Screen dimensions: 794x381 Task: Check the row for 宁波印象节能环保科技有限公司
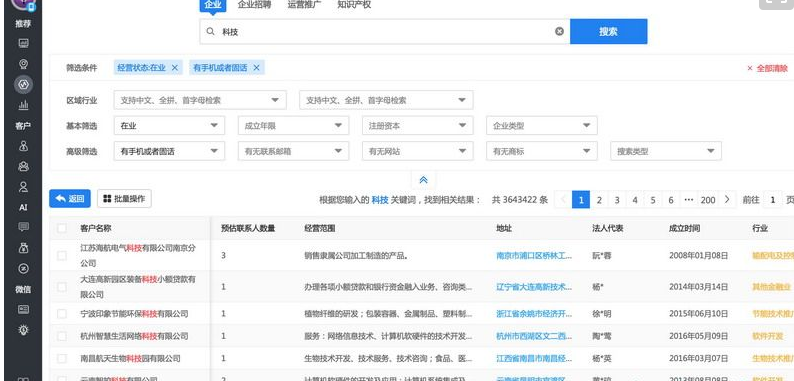pyautogui.click(x=62, y=314)
